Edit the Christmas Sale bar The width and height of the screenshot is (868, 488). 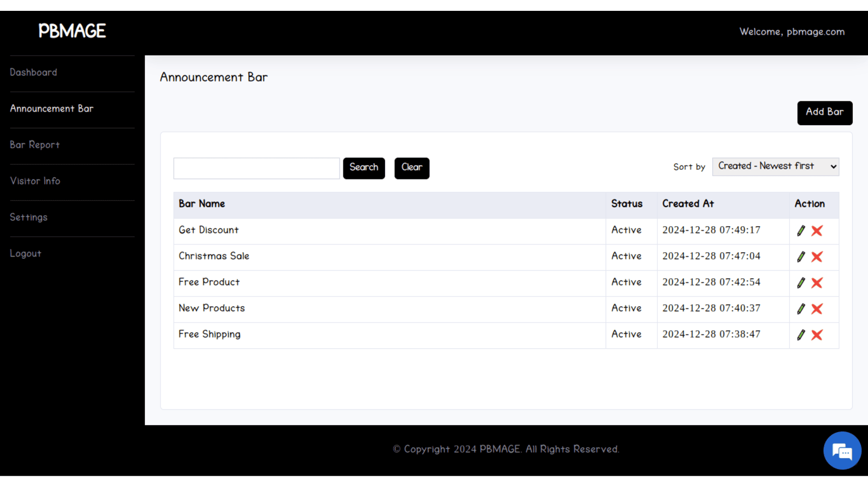[801, 256]
